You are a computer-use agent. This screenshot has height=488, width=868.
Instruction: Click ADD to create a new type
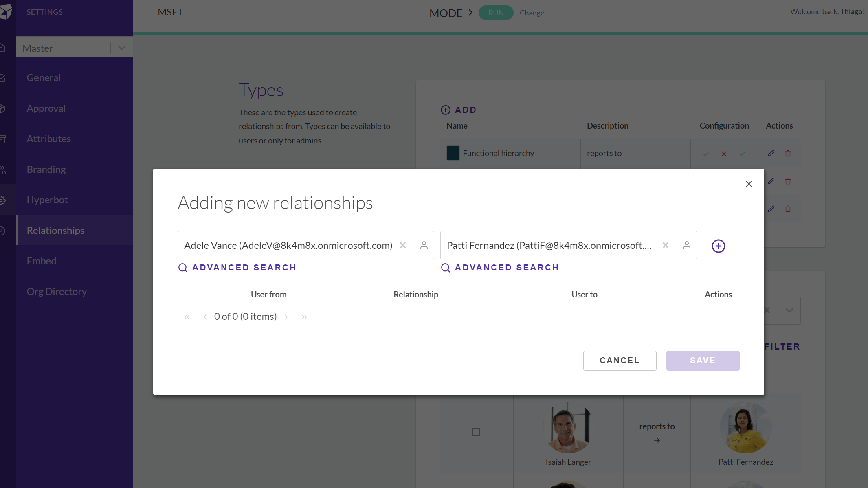coord(458,110)
